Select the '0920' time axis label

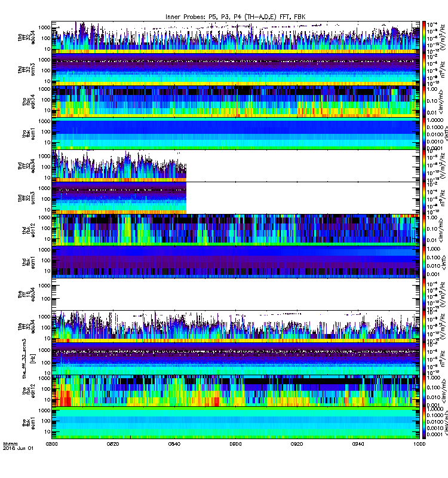[297, 444]
